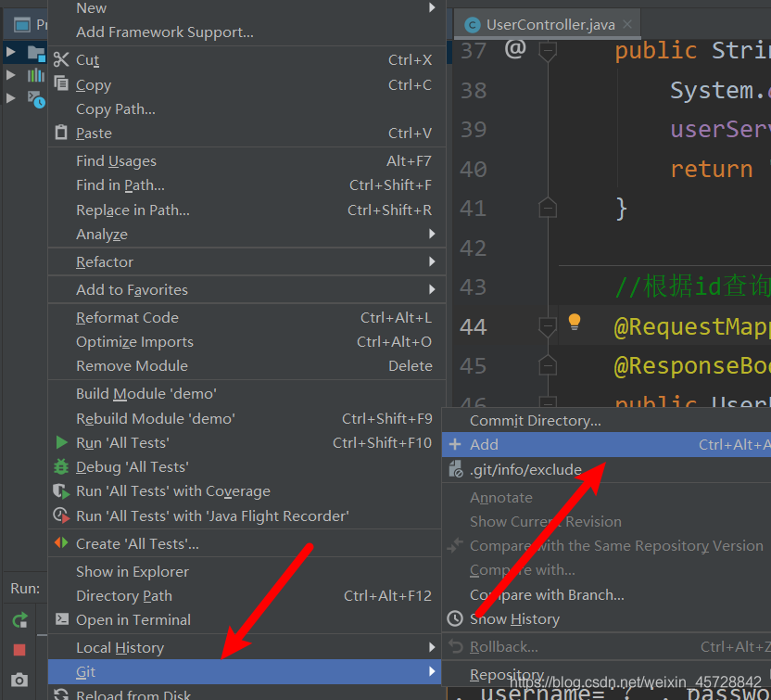Select Add Framework Support menu item

coord(246,32)
